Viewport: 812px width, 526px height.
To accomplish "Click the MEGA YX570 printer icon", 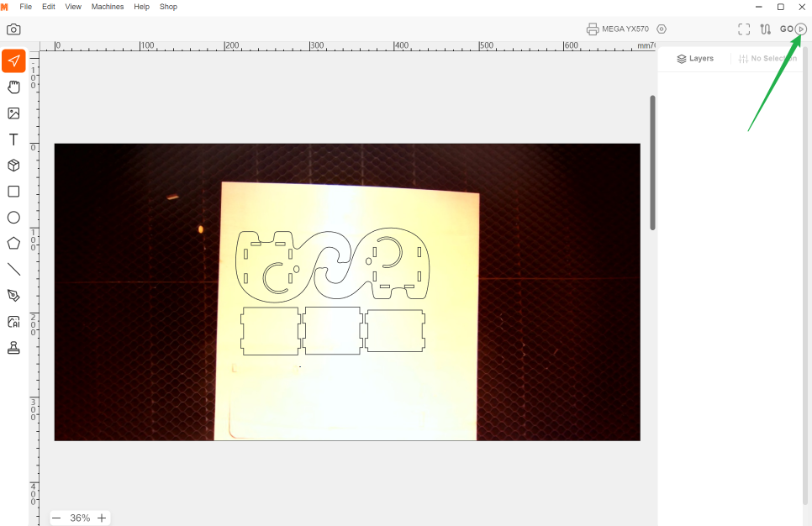I will (x=593, y=29).
